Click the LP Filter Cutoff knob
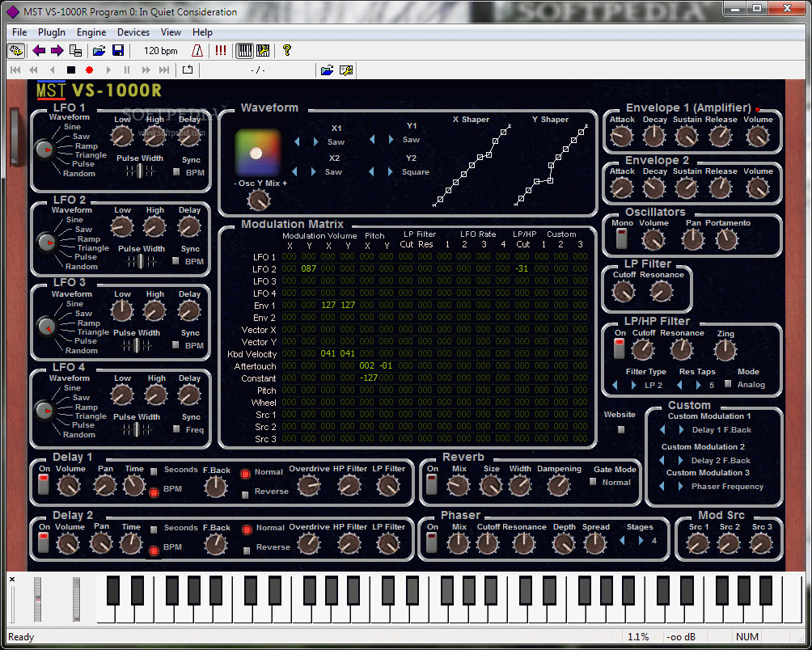 click(x=623, y=292)
